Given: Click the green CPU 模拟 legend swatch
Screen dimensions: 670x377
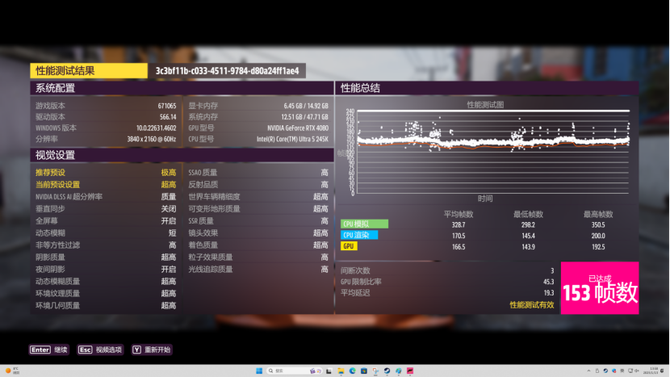Looking at the screenshot, I should coord(364,224).
